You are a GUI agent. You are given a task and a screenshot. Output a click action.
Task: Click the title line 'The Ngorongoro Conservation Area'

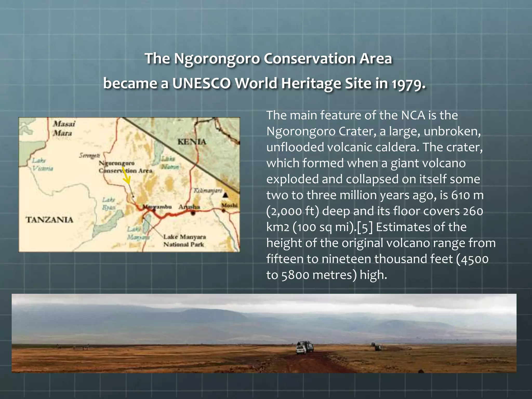(x=268, y=58)
